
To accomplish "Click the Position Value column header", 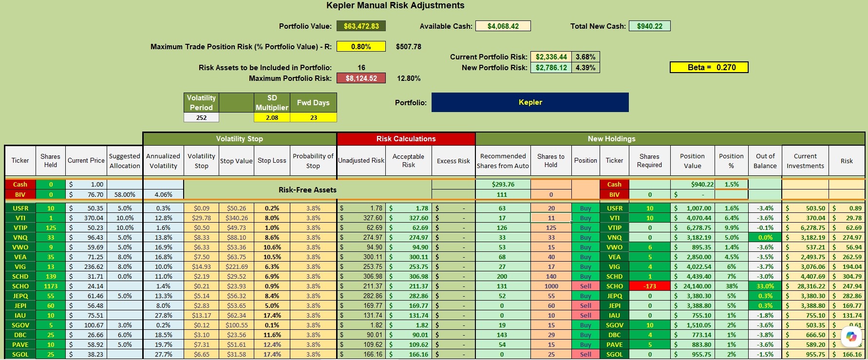I will pos(692,161).
